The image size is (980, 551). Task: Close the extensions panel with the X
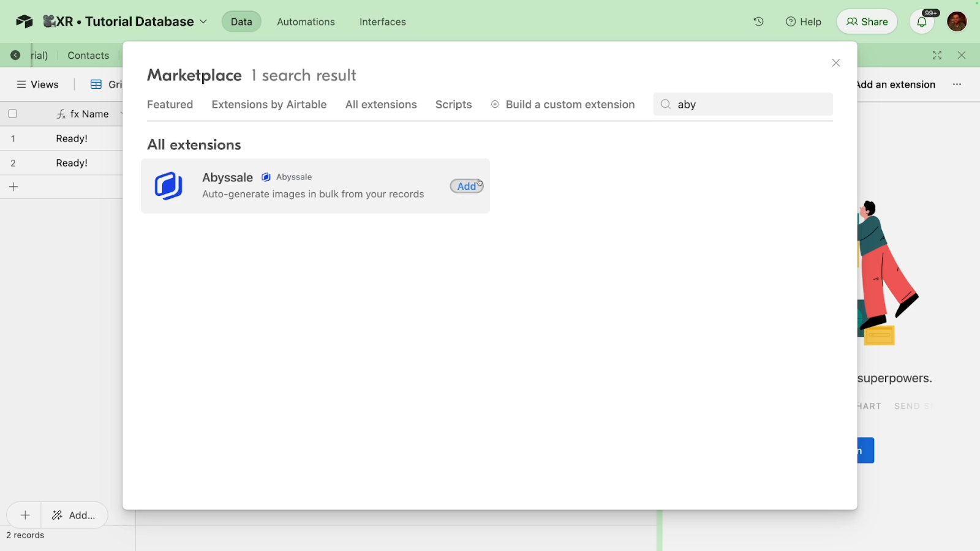(x=962, y=55)
